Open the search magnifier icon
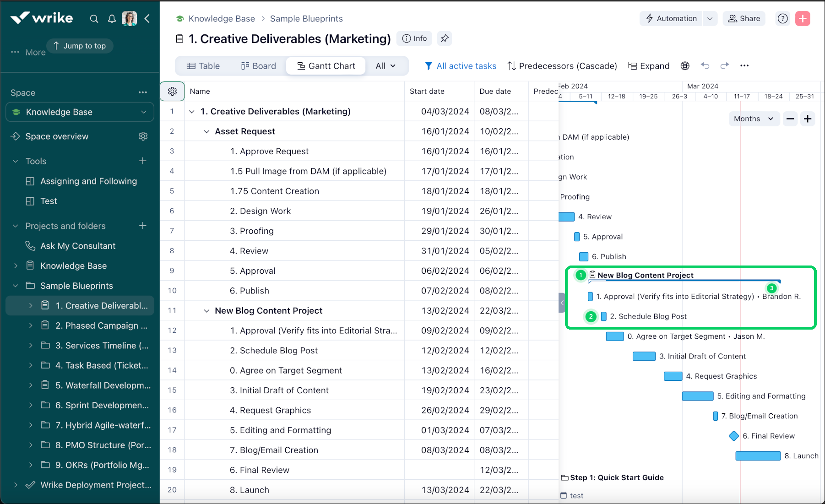The height and width of the screenshot is (504, 825). click(x=94, y=19)
